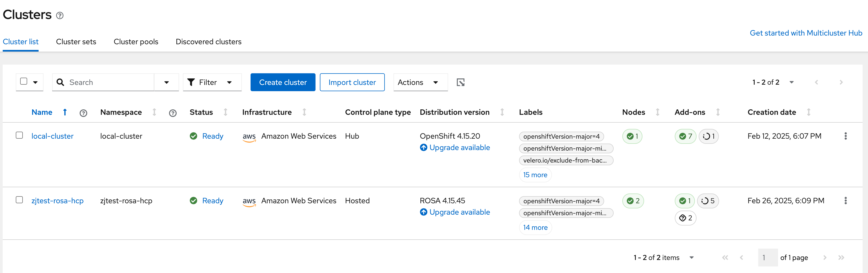Click the page number input field

click(767, 258)
